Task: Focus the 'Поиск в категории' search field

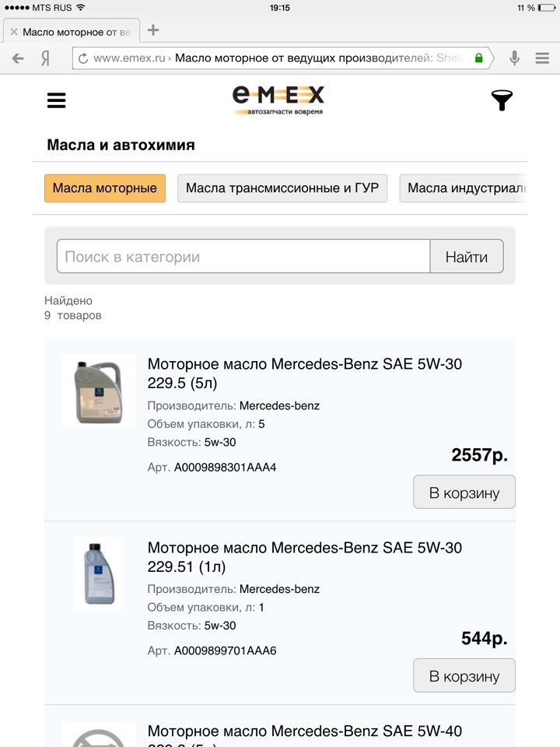Action: click(x=243, y=257)
